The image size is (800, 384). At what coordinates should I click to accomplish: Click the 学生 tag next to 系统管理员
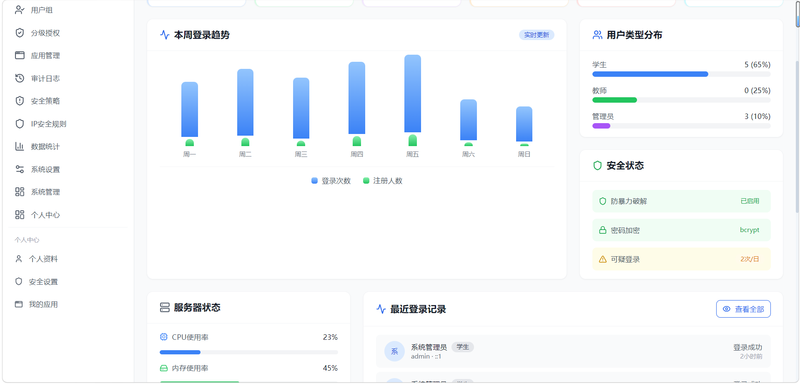click(x=463, y=347)
